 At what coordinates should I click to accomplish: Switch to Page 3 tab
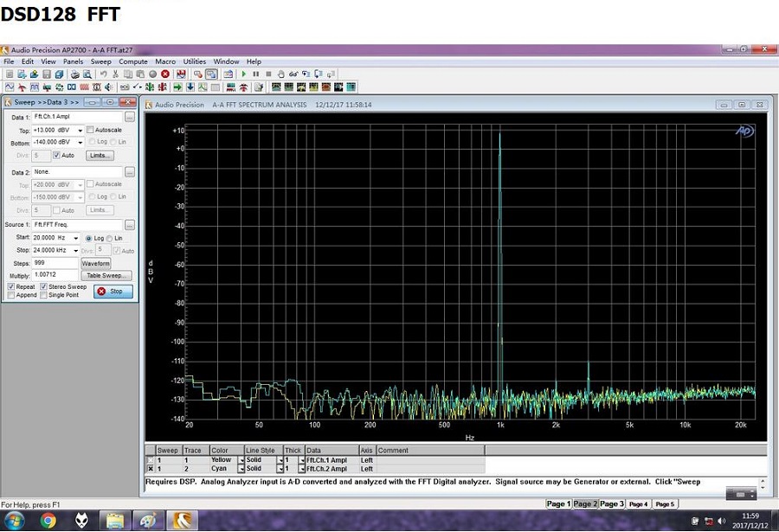611,503
